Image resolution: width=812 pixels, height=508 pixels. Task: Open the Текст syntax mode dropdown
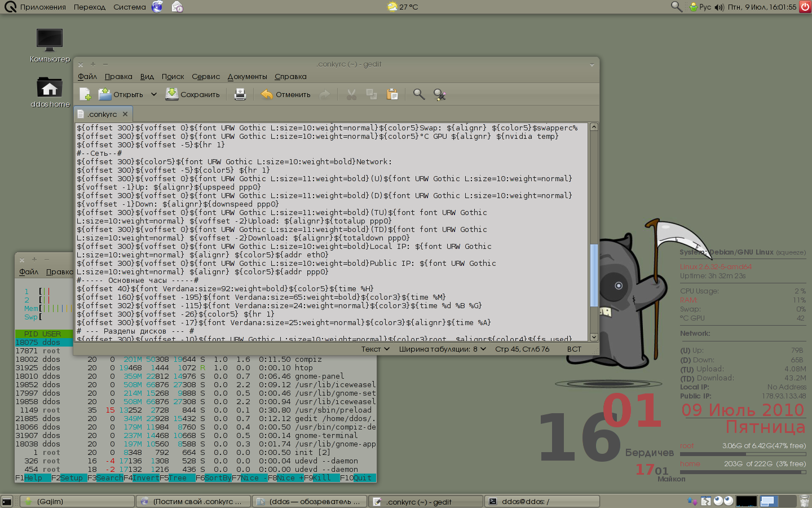pos(376,349)
